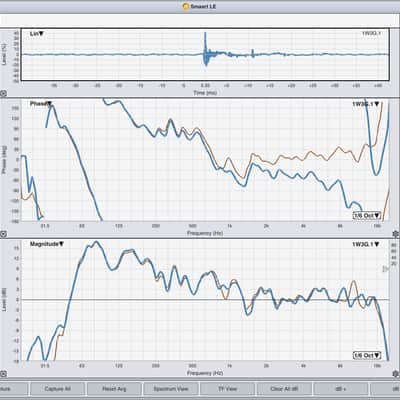Open the 1W3G.1 trace selector in Phase plot
This screenshot has width=400, height=400.
coord(366,104)
